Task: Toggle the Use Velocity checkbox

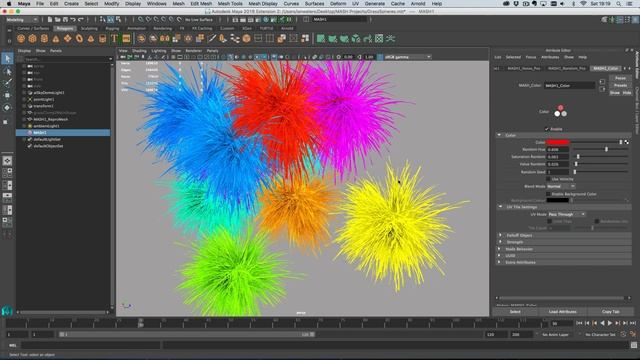Action: [548, 179]
